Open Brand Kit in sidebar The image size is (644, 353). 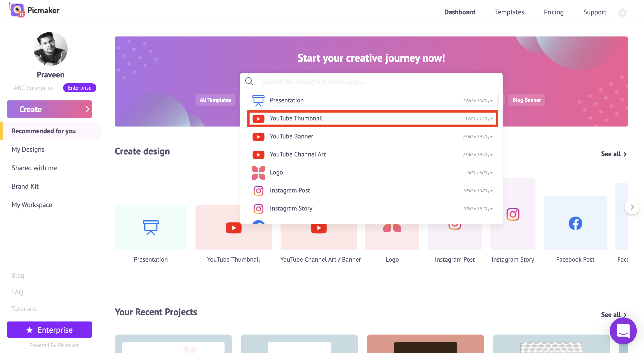point(25,186)
